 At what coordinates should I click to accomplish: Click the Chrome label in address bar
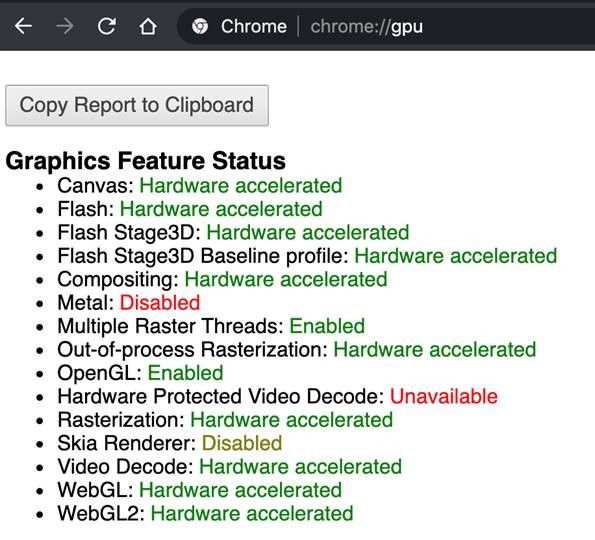254,27
